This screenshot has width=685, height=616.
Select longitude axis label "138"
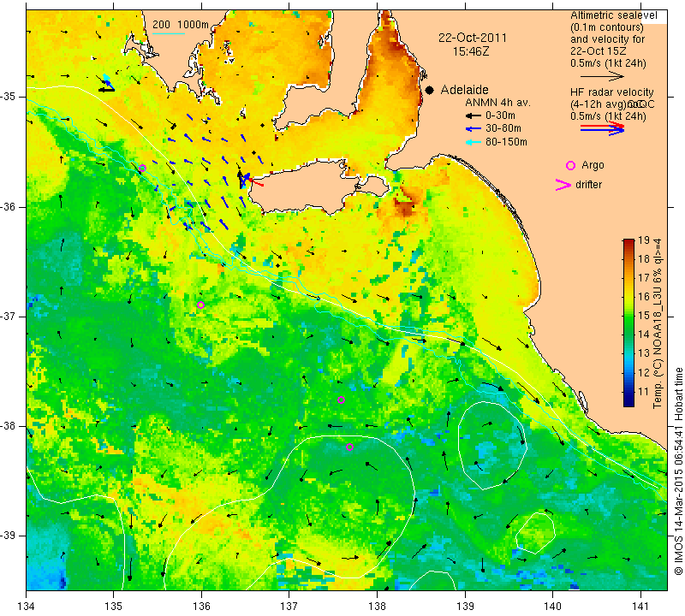377,607
